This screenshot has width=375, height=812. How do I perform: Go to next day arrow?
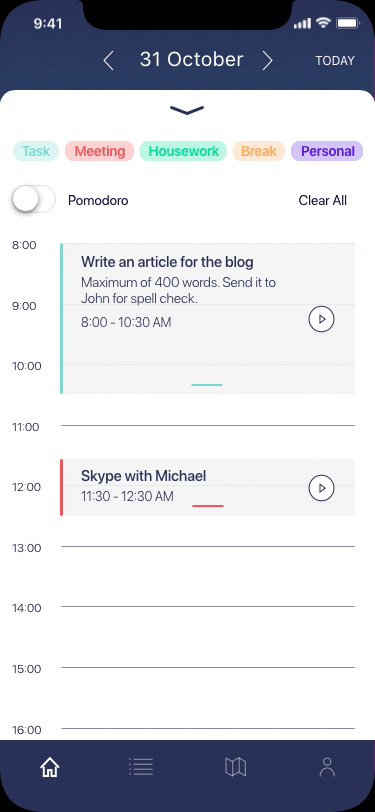point(267,61)
